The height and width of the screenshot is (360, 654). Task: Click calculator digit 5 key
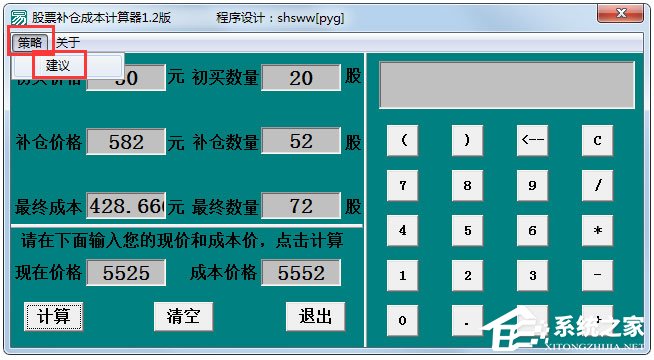[x=467, y=230]
